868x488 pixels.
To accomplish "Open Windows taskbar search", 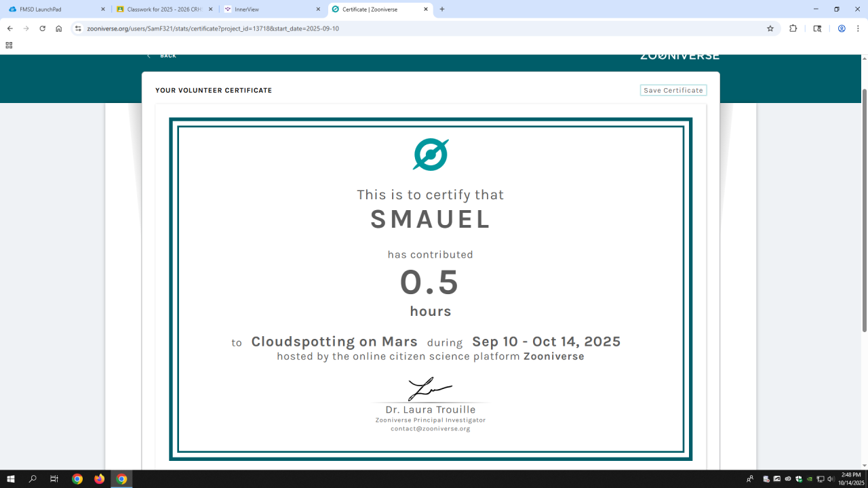I will pos(33,479).
